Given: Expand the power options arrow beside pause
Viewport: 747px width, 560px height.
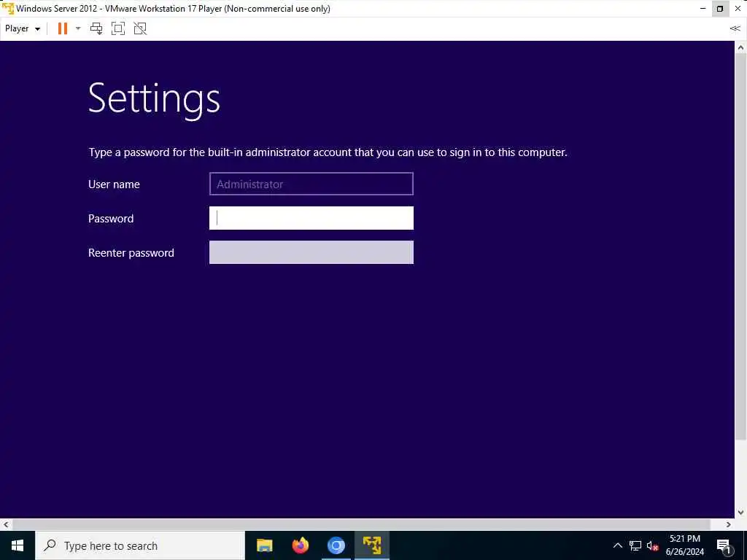Looking at the screenshot, I should [x=78, y=28].
